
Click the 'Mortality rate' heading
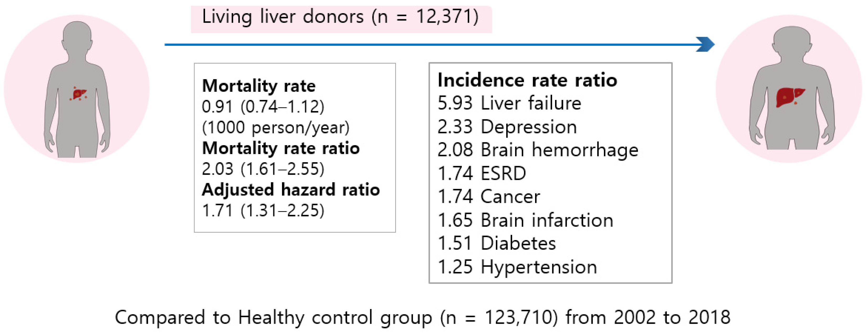(x=259, y=86)
